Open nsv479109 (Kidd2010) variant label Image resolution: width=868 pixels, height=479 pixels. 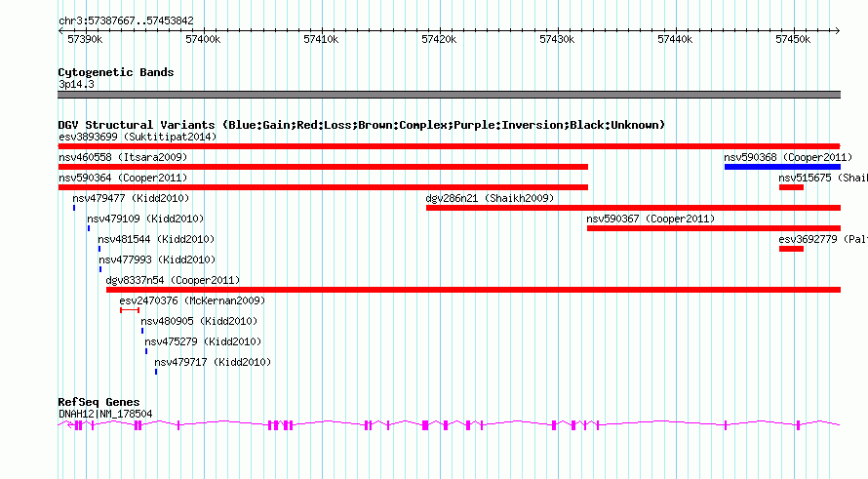(x=145, y=219)
